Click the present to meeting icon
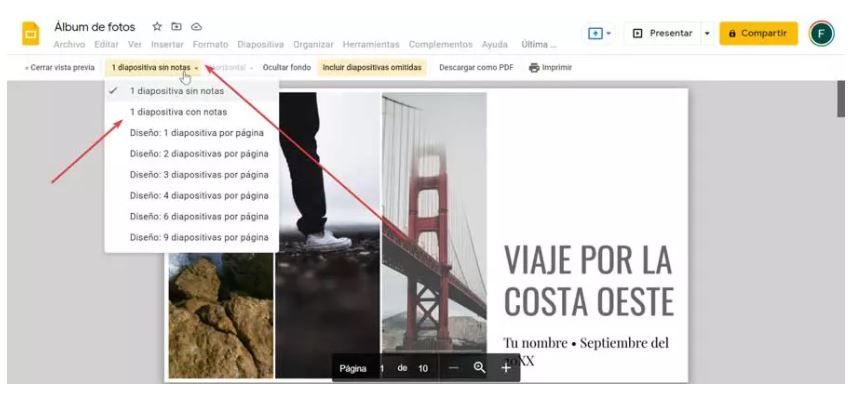The width and height of the screenshot is (855, 397). [x=594, y=33]
